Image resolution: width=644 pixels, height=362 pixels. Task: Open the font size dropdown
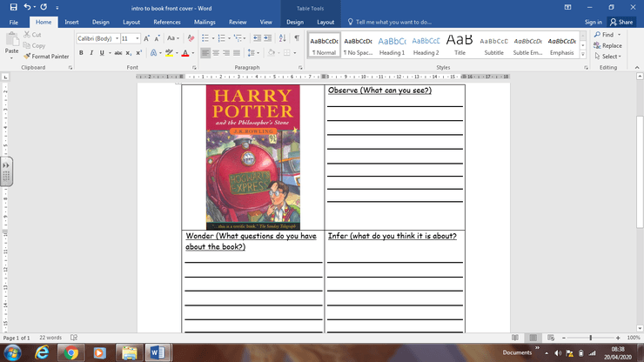(138, 38)
